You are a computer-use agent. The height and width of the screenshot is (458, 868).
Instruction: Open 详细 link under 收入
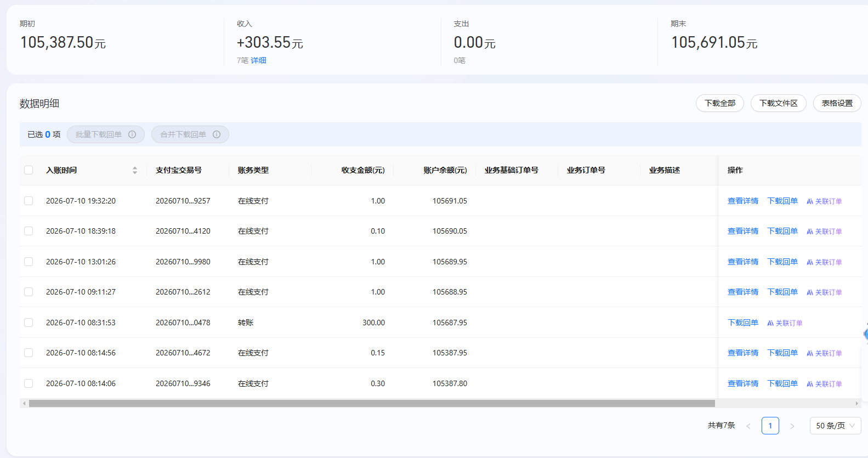258,60
